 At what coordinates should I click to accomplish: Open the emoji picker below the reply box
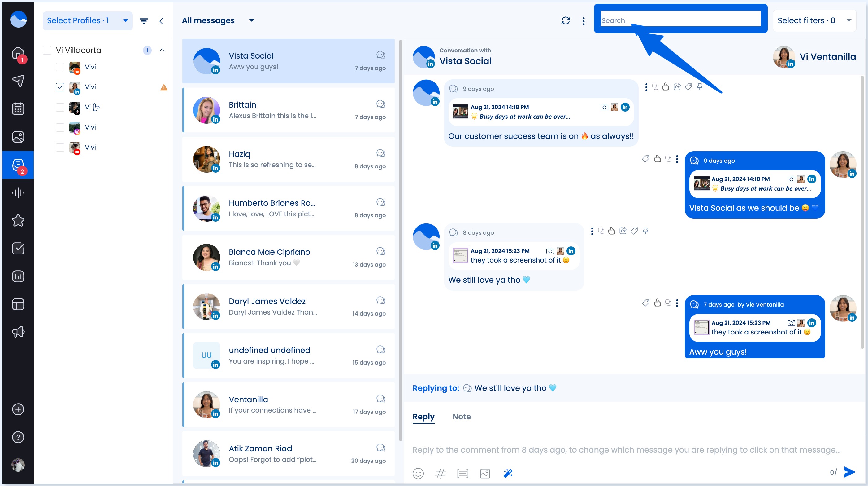tap(418, 473)
